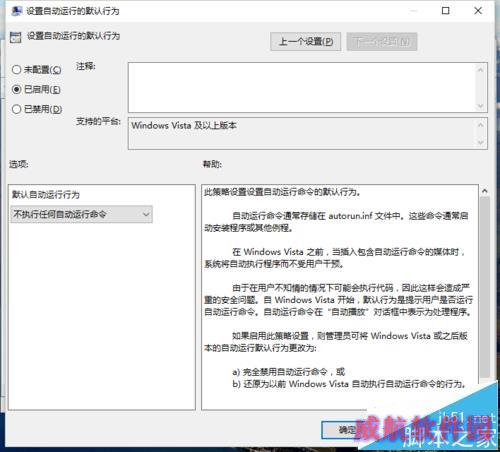Click the comment box scroll down arrow
This screenshot has height=452, width=500.
[481, 106]
